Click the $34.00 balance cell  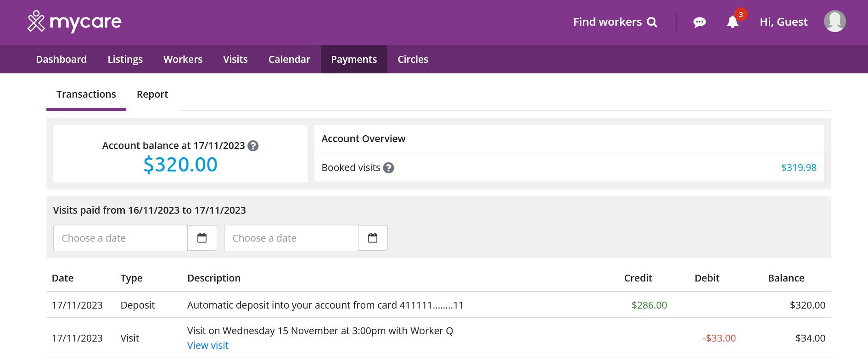tap(810, 338)
